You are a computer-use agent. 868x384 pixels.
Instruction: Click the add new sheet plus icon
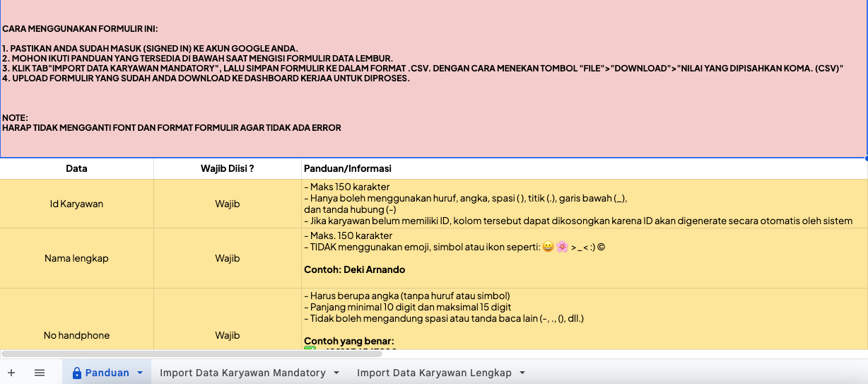click(11, 373)
